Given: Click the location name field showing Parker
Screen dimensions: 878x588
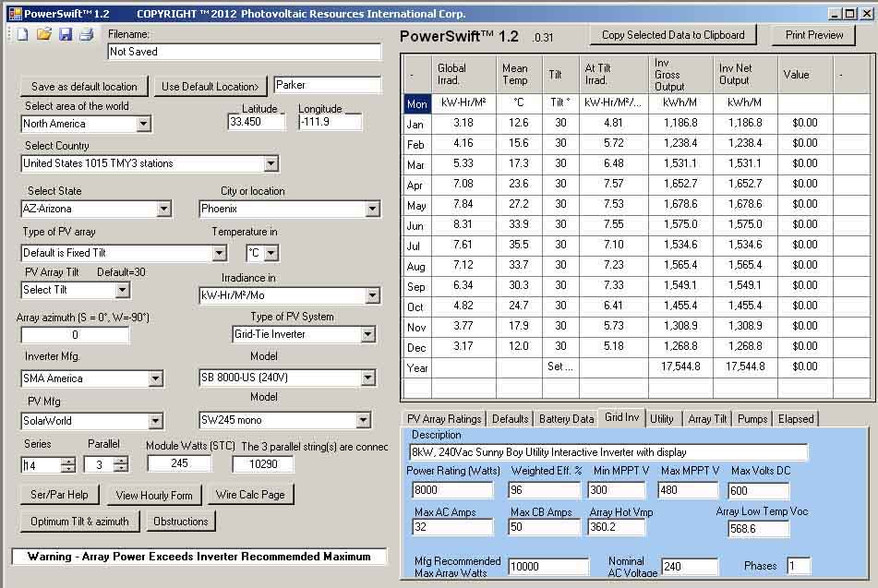Looking at the screenshot, I should pos(328,85).
